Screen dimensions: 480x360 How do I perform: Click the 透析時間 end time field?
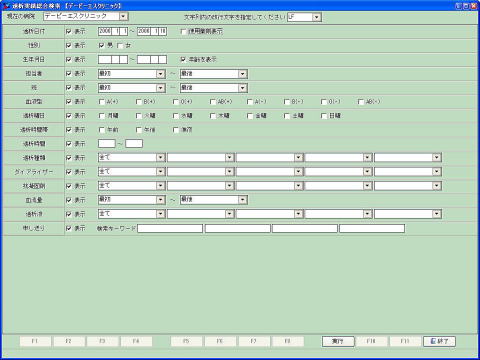pyautogui.click(x=134, y=144)
